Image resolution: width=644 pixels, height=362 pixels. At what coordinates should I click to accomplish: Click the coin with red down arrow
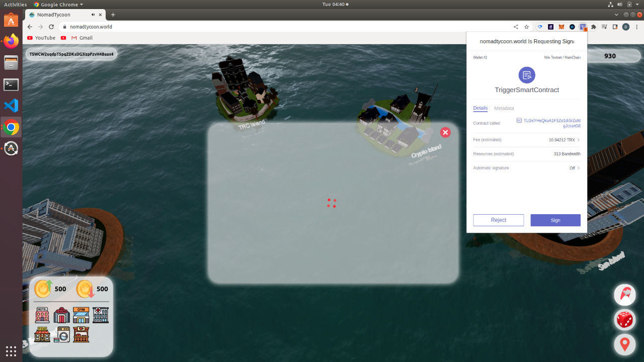pyautogui.click(x=85, y=289)
